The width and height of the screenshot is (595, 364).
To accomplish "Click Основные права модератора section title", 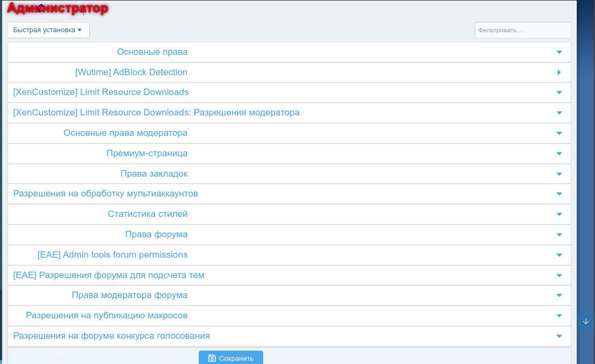I will click(x=125, y=133).
